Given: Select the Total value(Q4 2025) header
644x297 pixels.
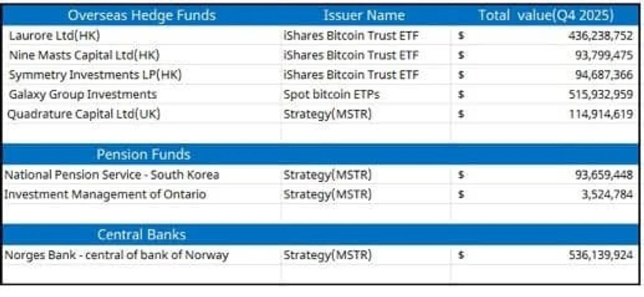Looking at the screenshot, I should click(545, 15).
